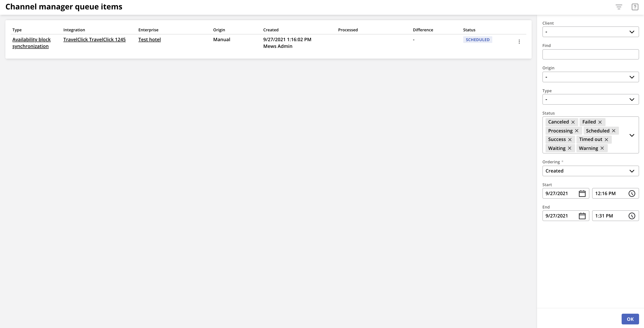
Task: Click the help icon
Action: (x=635, y=7)
